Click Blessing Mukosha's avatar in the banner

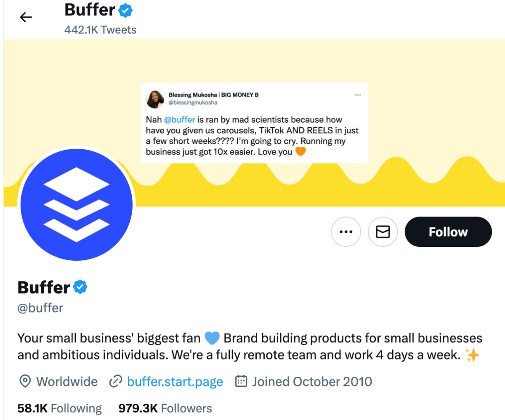coord(155,99)
